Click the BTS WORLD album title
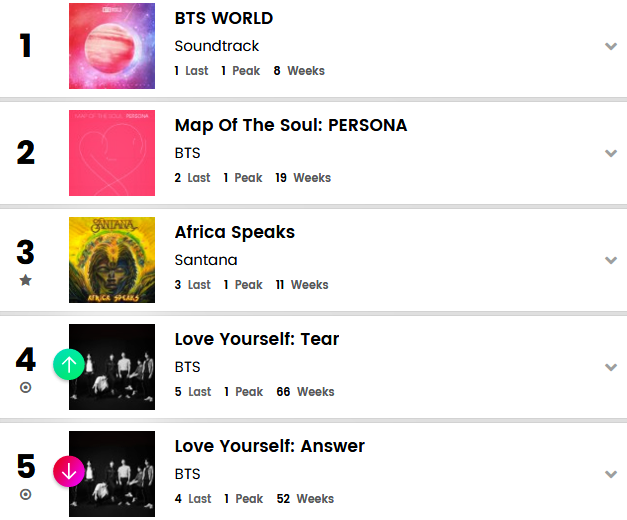 224,18
